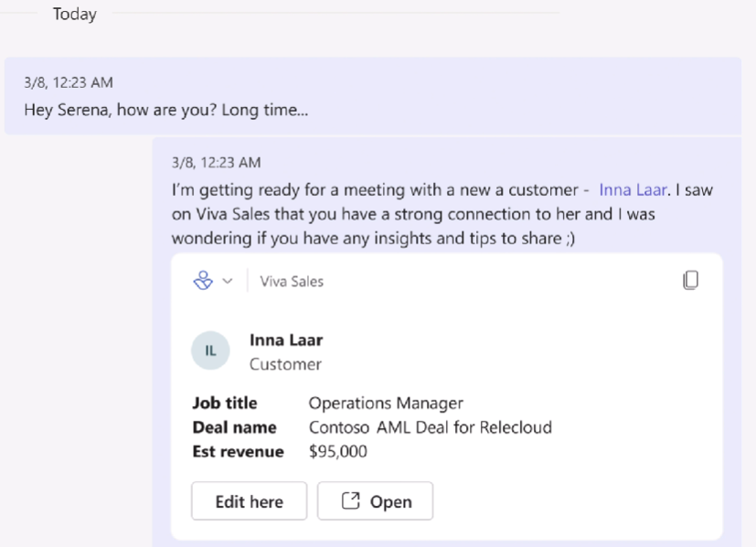The image size is (756, 547).
Task: Open the Inna Laar hyperlink
Action: pyautogui.click(x=632, y=189)
